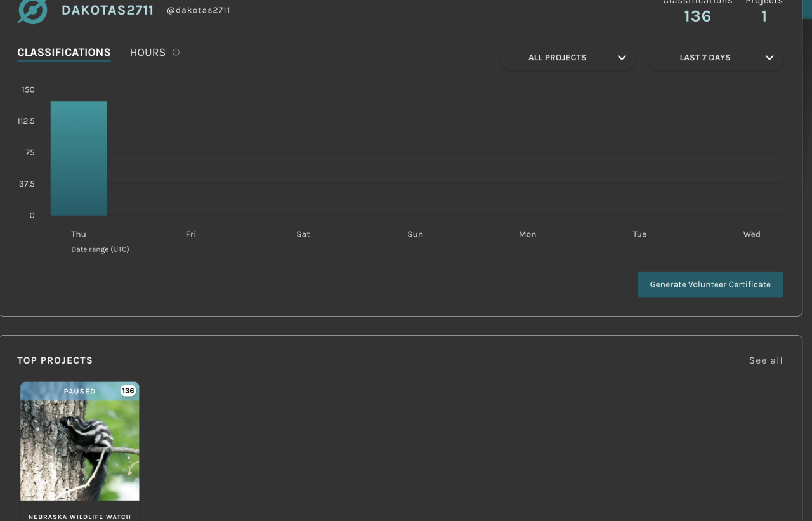Switch to the Hours tab
The image size is (812, 521).
click(148, 53)
